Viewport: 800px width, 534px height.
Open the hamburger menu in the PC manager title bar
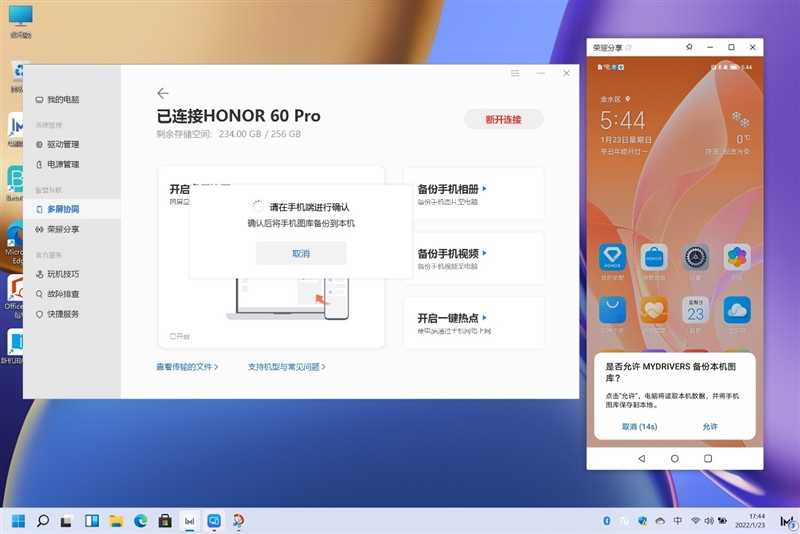tap(515, 73)
